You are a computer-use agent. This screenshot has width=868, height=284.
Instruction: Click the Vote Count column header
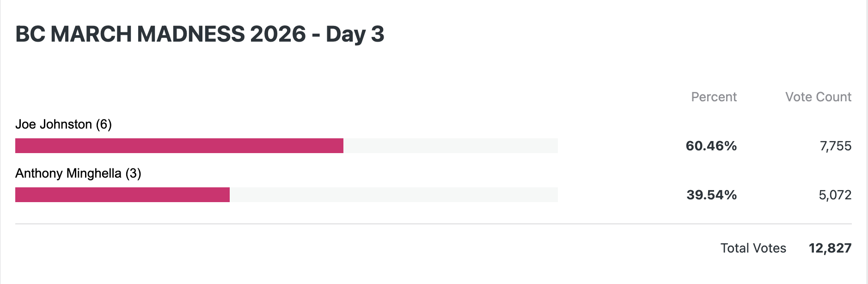point(818,97)
